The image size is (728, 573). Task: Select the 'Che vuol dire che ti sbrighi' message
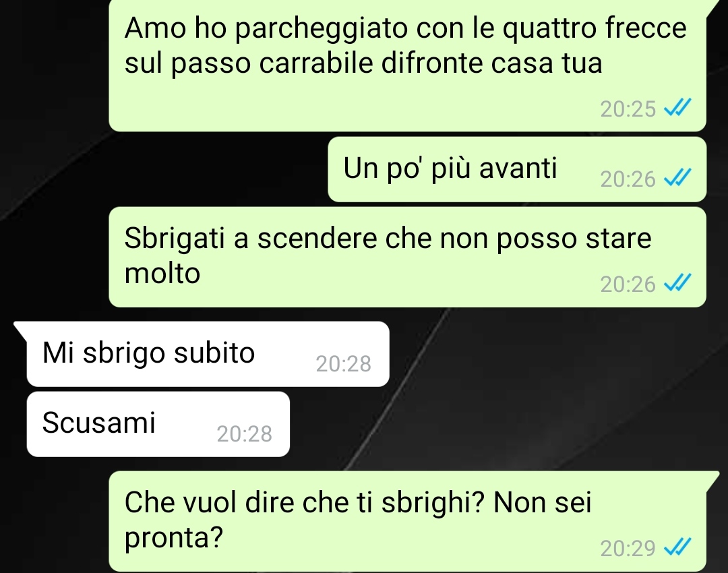click(408, 521)
